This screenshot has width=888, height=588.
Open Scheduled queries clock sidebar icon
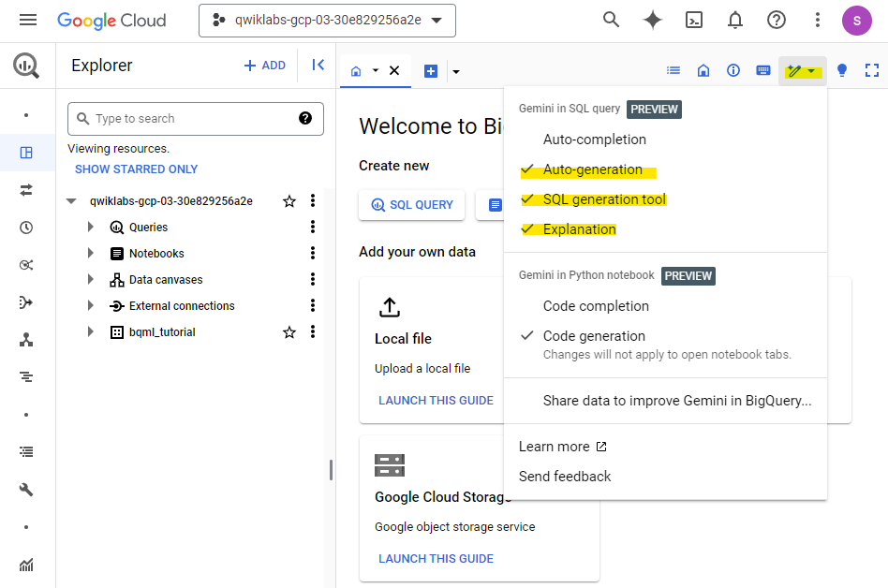[x=26, y=228]
